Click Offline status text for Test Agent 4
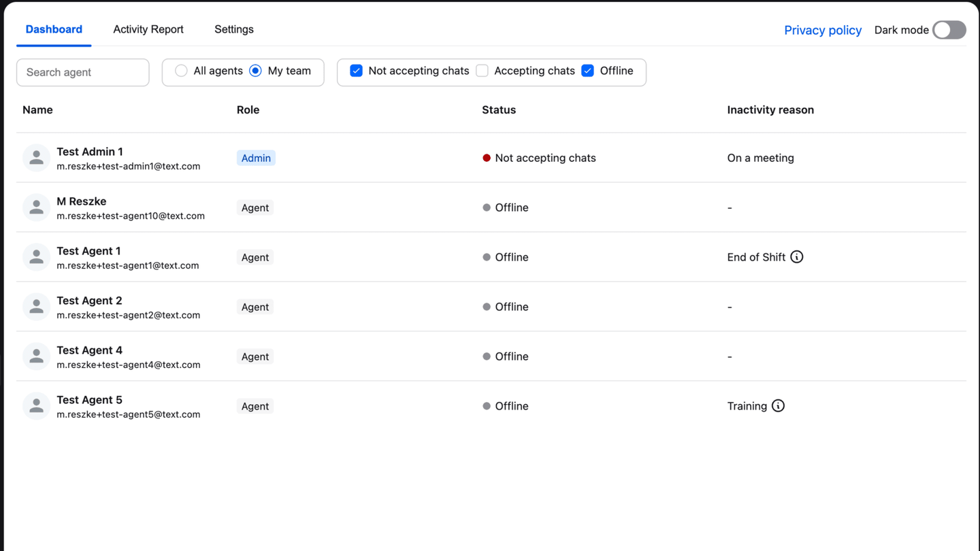 [512, 356]
